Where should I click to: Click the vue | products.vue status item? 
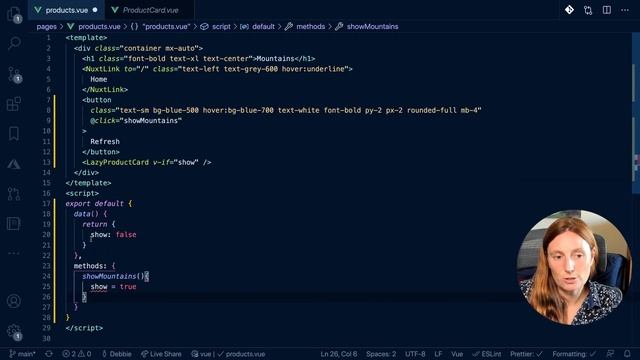point(228,354)
